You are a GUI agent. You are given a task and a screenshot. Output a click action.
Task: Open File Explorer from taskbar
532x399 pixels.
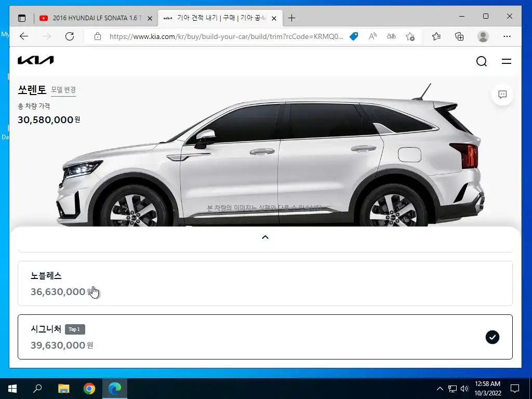pos(63,389)
